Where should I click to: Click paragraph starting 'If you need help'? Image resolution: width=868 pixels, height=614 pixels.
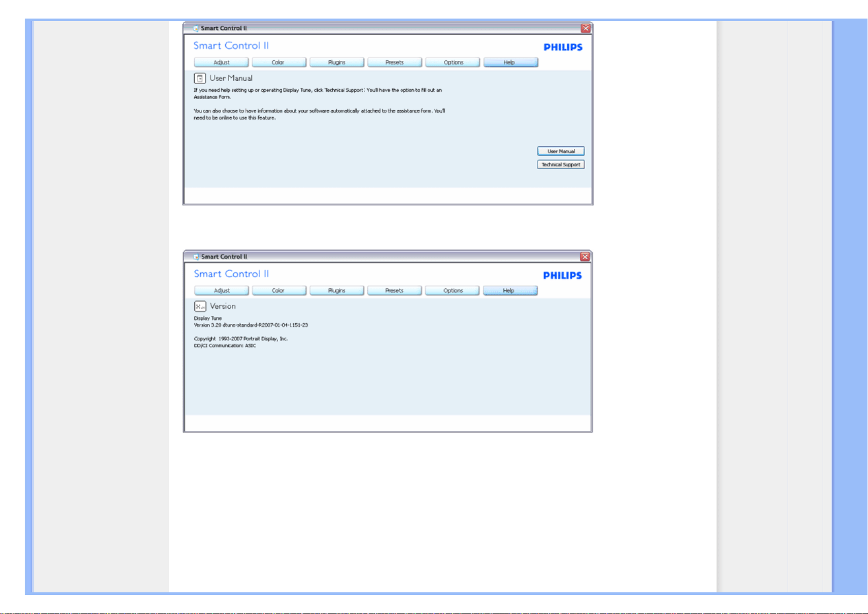(x=318, y=93)
